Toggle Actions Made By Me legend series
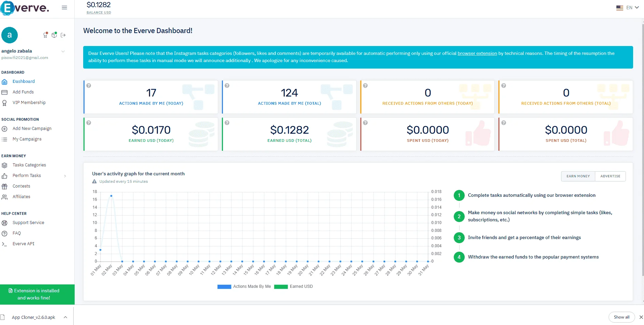The height and width of the screenshot is (325, 644). coord(244,286)
